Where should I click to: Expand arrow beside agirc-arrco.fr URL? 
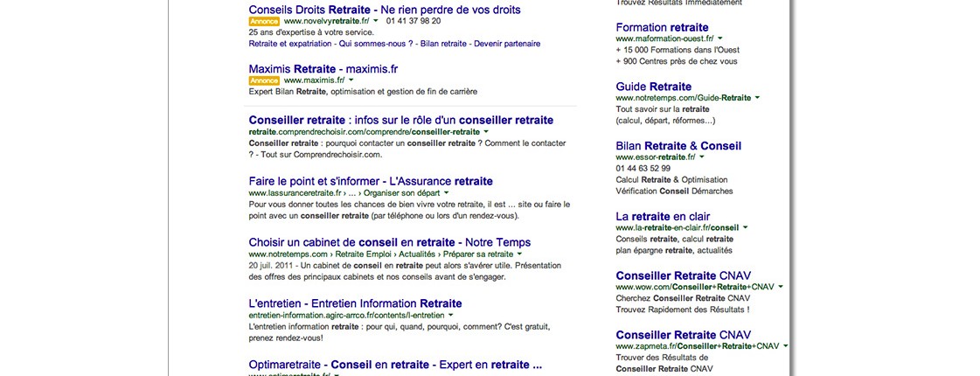(x=450, y=316)
